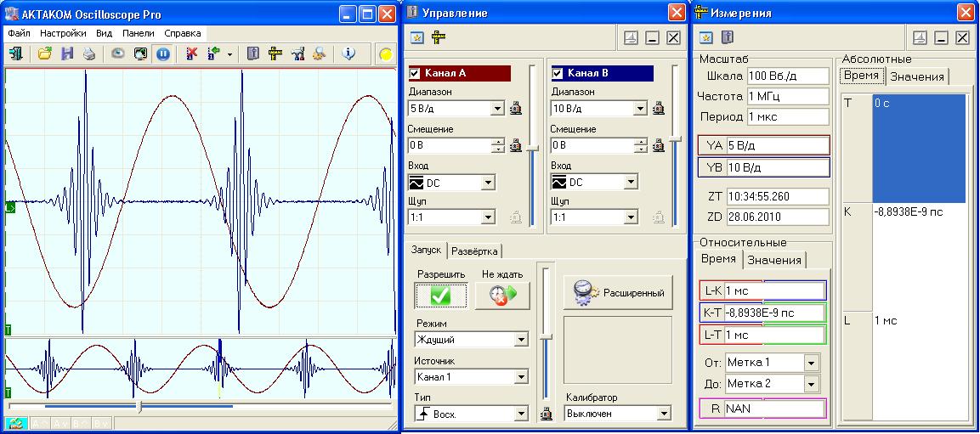
Task: Click the open file folder icon
Action: pyautogui.click(x=45, y=54)
